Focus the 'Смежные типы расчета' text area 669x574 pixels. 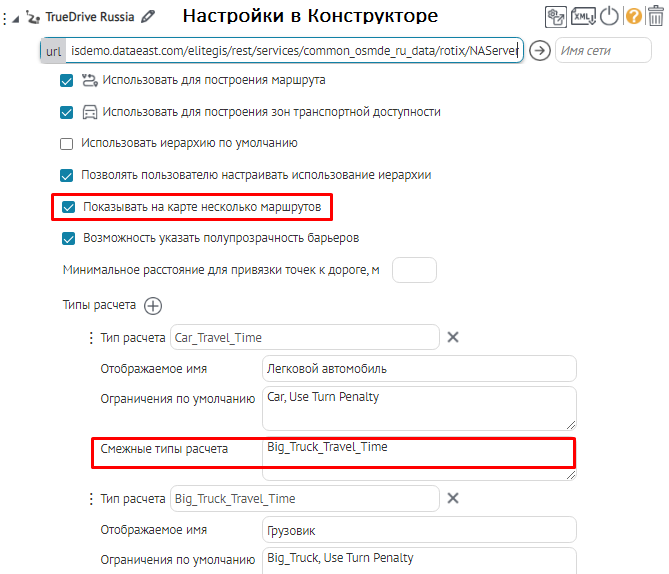point(419,458)
